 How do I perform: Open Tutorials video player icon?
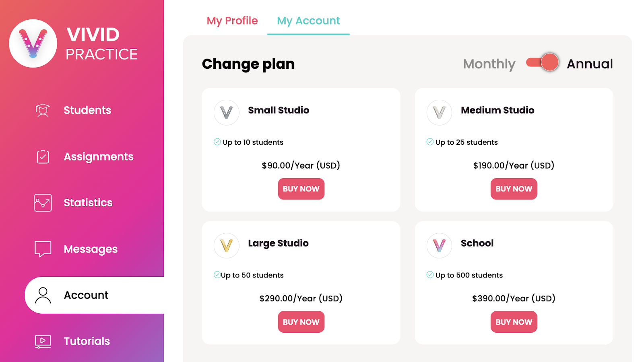[x=43, y=341]
